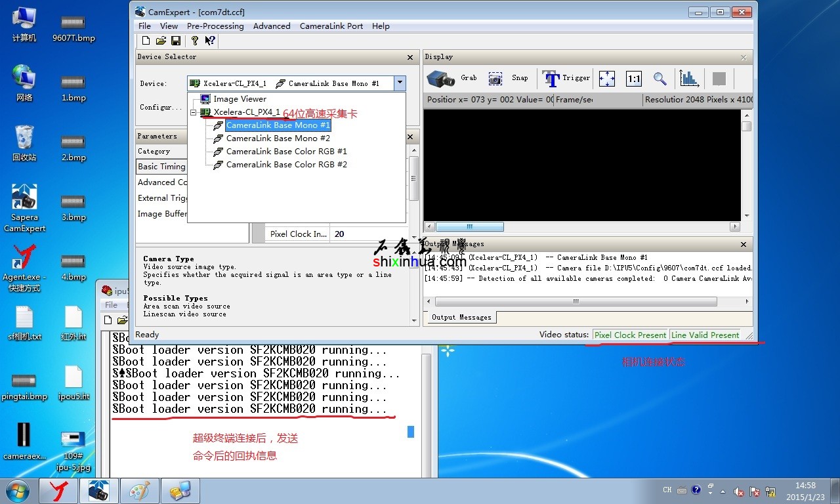Viewport: 840px width, 504px height.
Task: Click the grayed-out square icon in Display toolbar
Action: click(x=719, y=79)
